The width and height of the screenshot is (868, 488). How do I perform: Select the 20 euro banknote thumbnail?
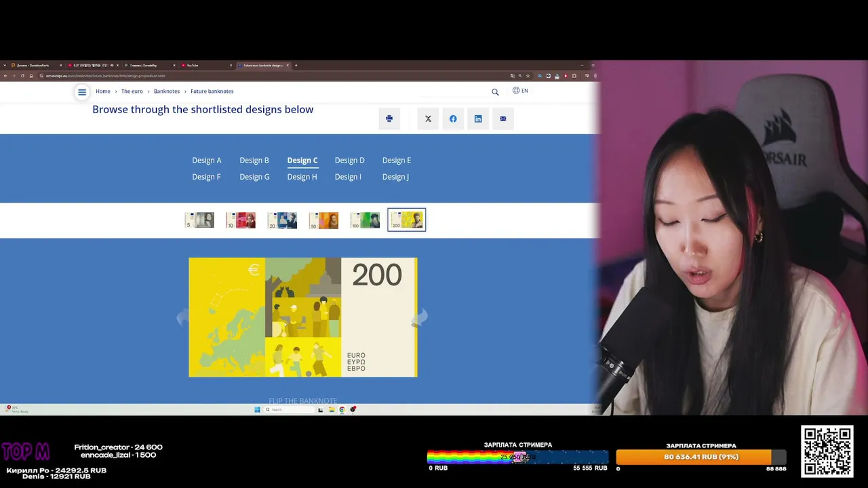[282, 220]
